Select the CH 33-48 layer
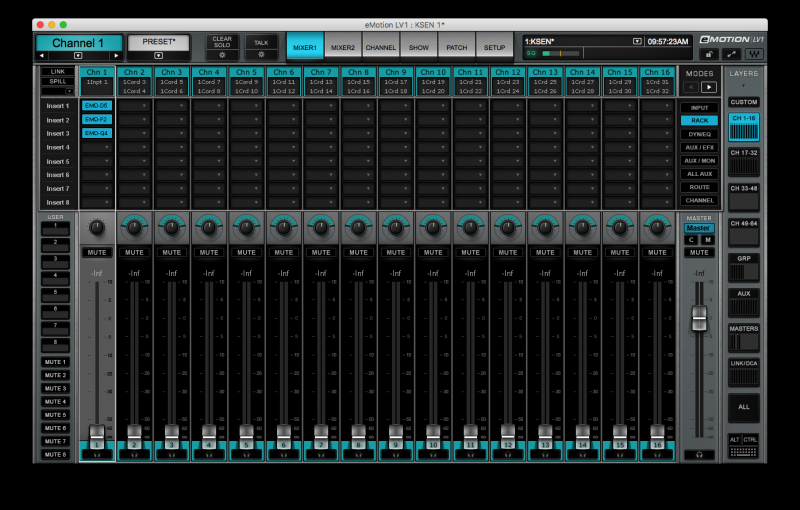The image size is (800, 510). coord(744,197)
